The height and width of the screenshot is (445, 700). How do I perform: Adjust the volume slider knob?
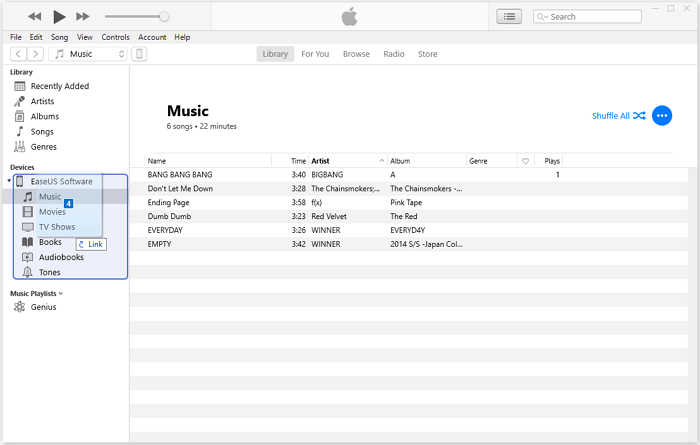pos(164,17)
